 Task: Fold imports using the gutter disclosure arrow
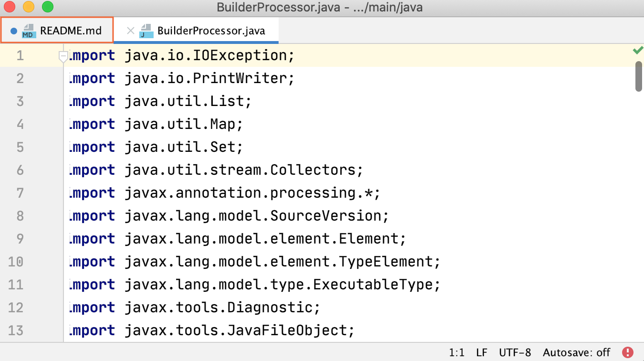[x=62, y=56]
